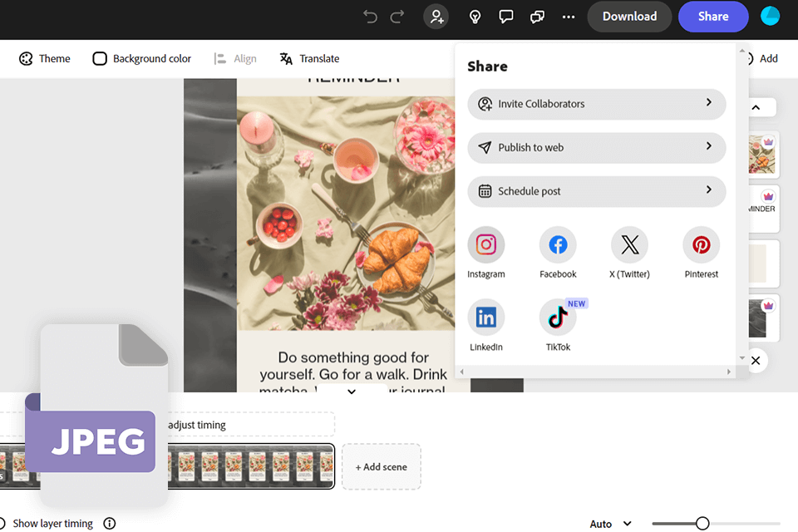Click the share panel horizontal scrollbar left arrow

461,372
